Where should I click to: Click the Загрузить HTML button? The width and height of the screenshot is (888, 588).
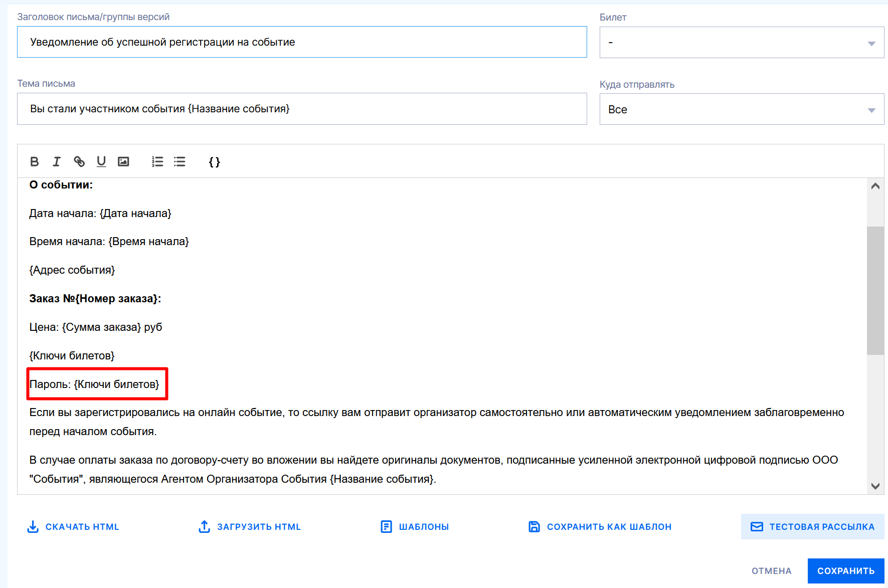[x=250, y=527]
